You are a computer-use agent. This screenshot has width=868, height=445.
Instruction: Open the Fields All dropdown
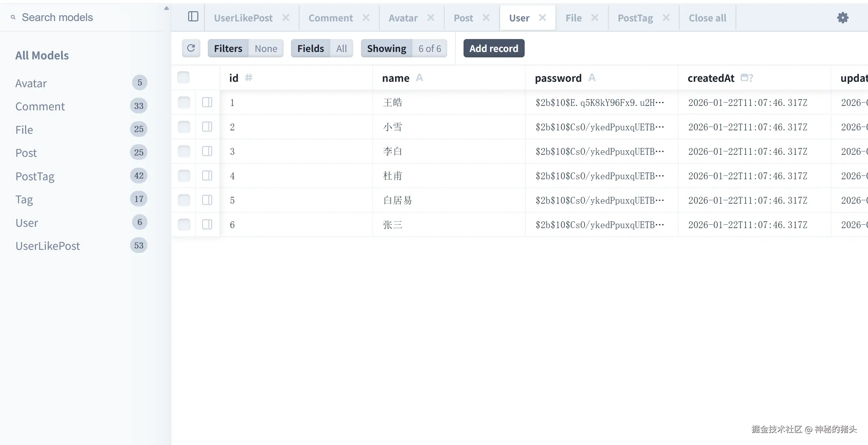point(322,49)
